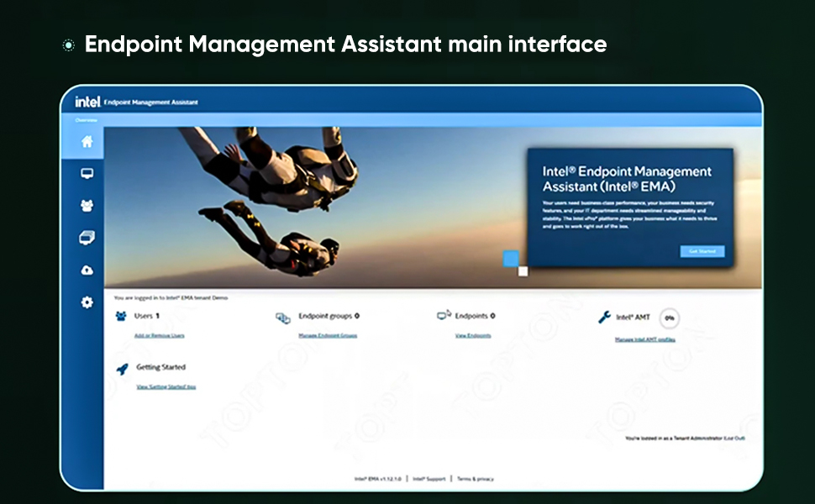Screen dimensions: 815x504
Task: Click the cloud download sidebar icon
Action: click(87, 270)
